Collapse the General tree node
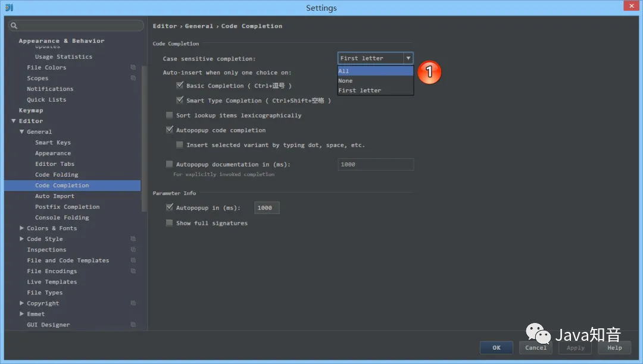643x364 pixels. point(22,131)
